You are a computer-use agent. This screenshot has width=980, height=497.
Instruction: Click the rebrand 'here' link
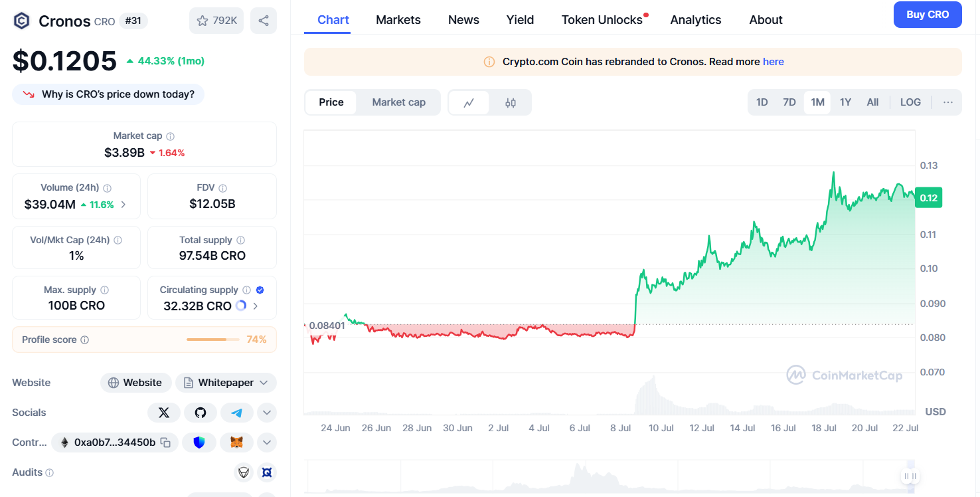[x=774, y=62]
